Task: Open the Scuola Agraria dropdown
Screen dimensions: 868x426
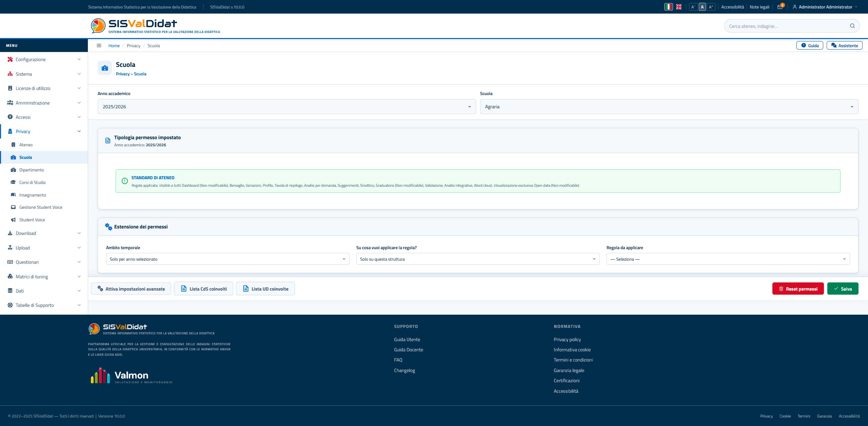Action: pos(669,107)
